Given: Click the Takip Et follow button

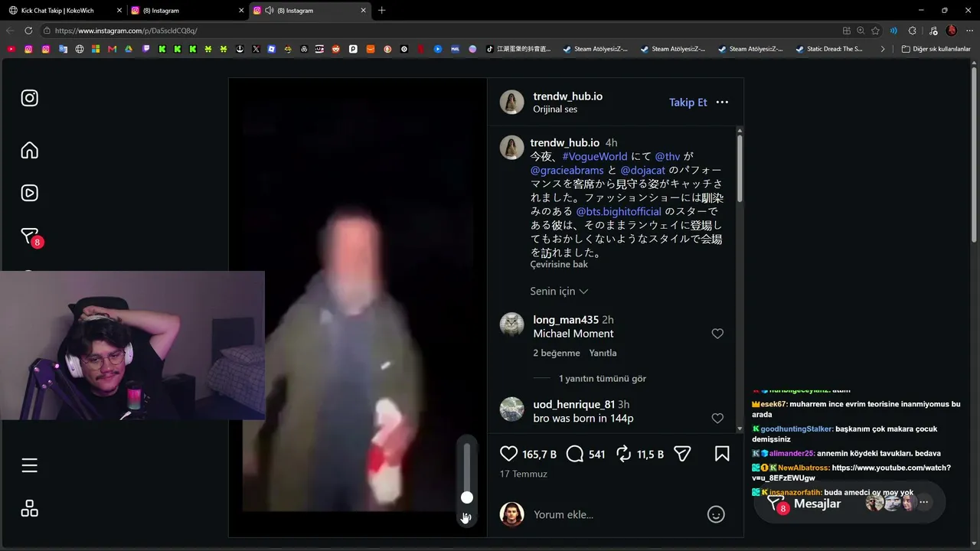Looking at the screenshot, I should (x=688, y=102).
